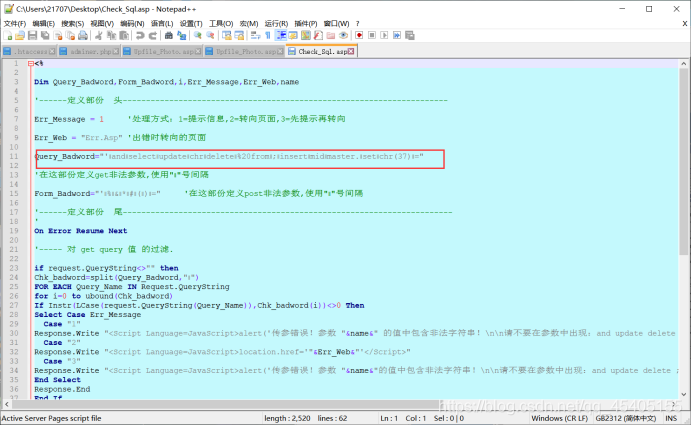This screenshot has height=425, width=692.
Task: Open the 编辑(E) menu
Action: (43, 23)
